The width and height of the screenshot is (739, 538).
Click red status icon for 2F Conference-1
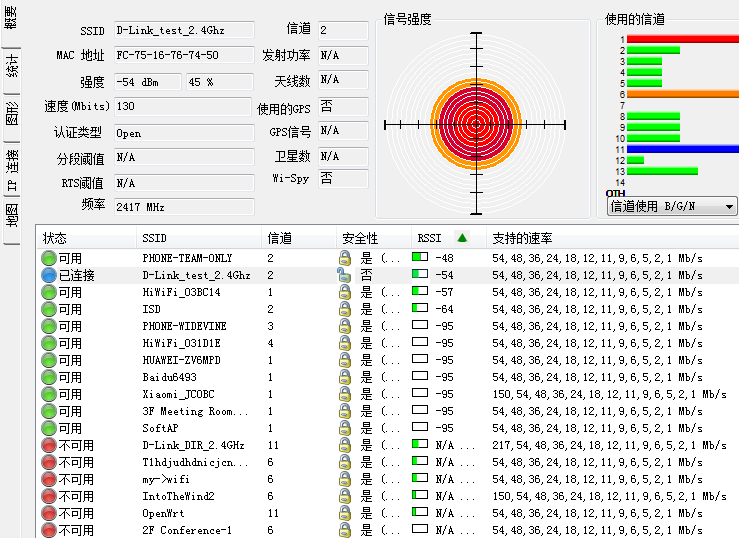pos(48,530)
